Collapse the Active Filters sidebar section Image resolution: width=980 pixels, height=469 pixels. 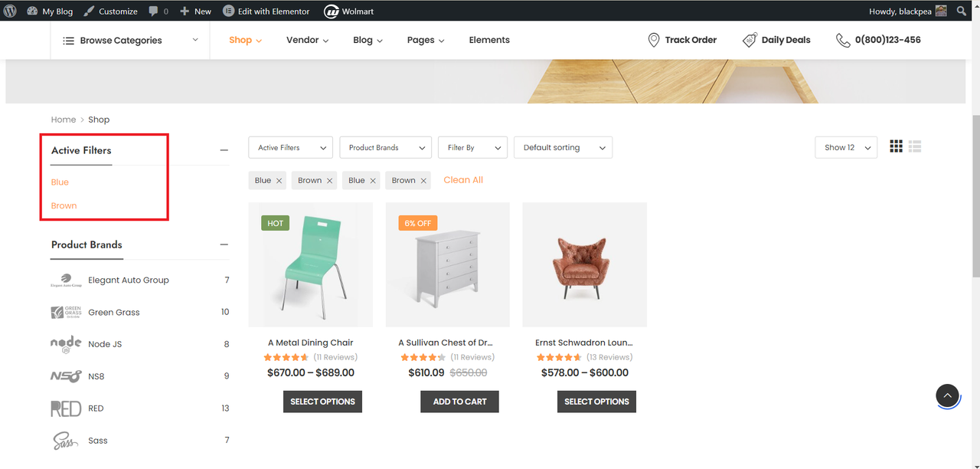224,150
